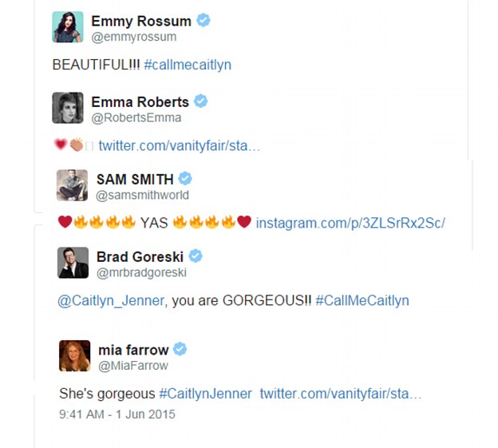
Task: Open Emmy Rossum's profile picture
Action: 68,27
